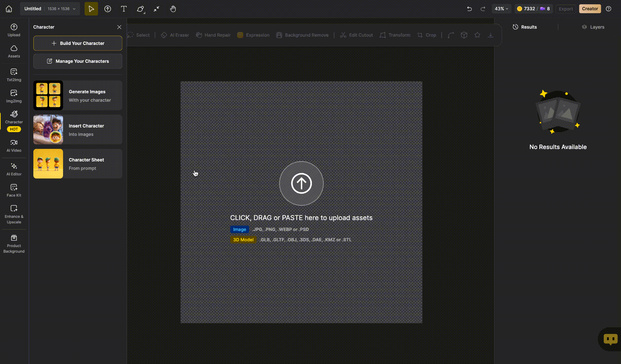Open the Img2Img sidebar tool
The width and height of the screenshot is (621, 364).
[x=14, y=96]
